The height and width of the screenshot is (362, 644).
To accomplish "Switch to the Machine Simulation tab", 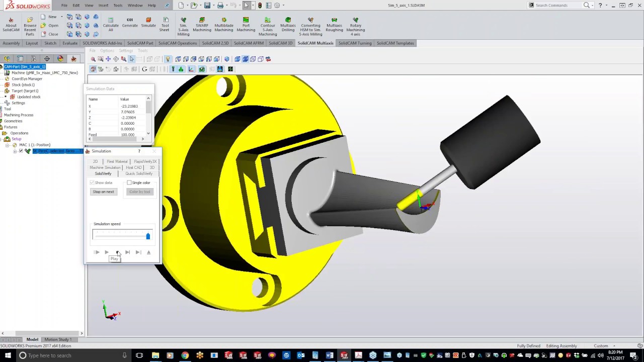I will tap(105, 167).
